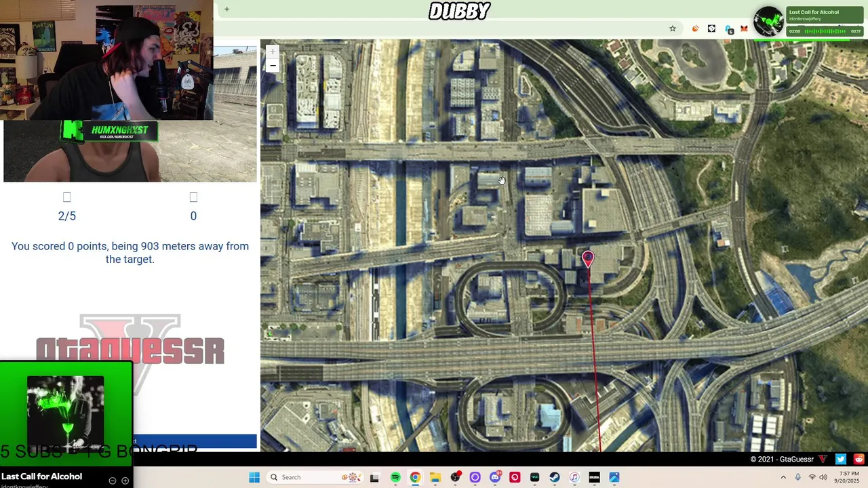The height and width of the screenshot is (488, 868).
Task: Open Wi-Fi network settings in tray
Action: point(812,477)
